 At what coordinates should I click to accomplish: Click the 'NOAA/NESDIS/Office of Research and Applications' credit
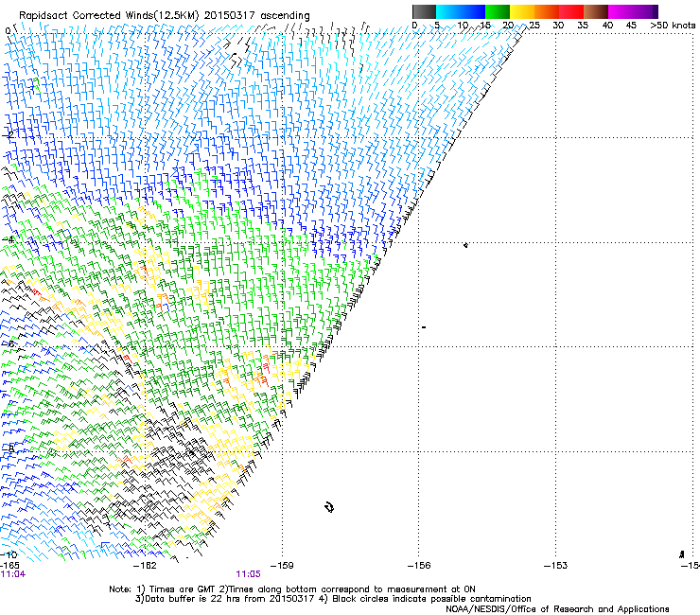(x=557, y=609)
